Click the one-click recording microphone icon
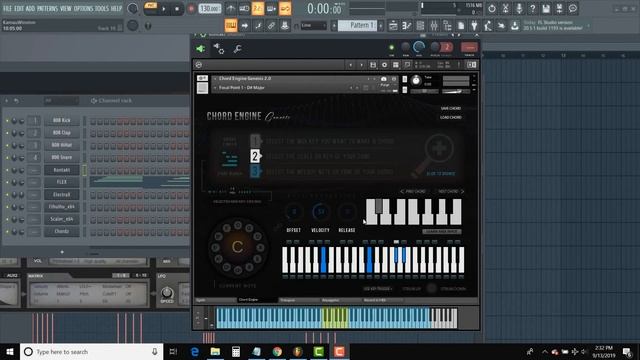The height and width of the screenshot is (360, 640). [x=519, y=9]
